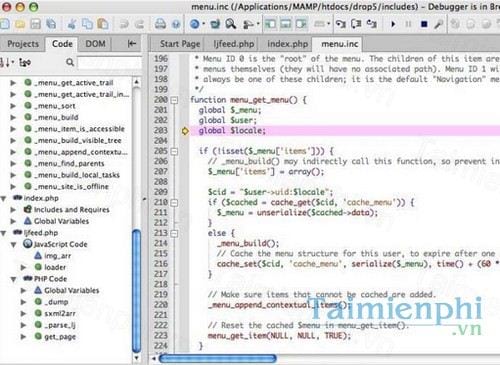Expand the Includes and Requires node

[13, 210]
